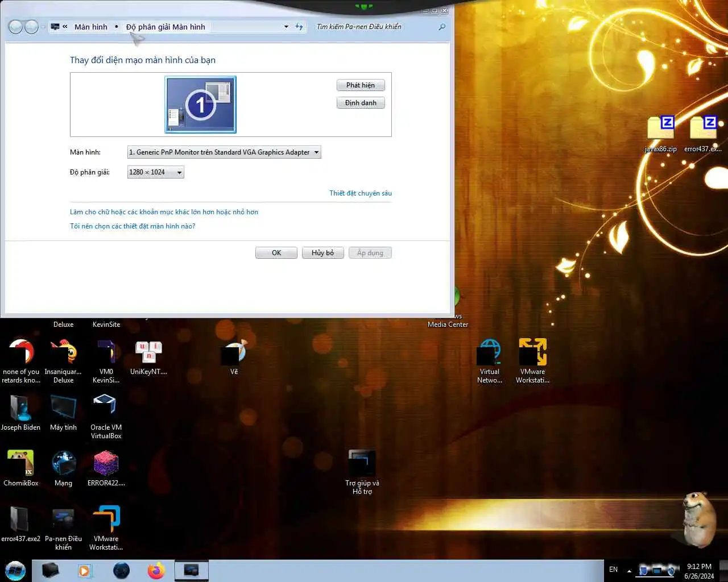This screenshot has width=728, height=582.
Task: Click the refresh icon in address bar
Action: point(300,27)
